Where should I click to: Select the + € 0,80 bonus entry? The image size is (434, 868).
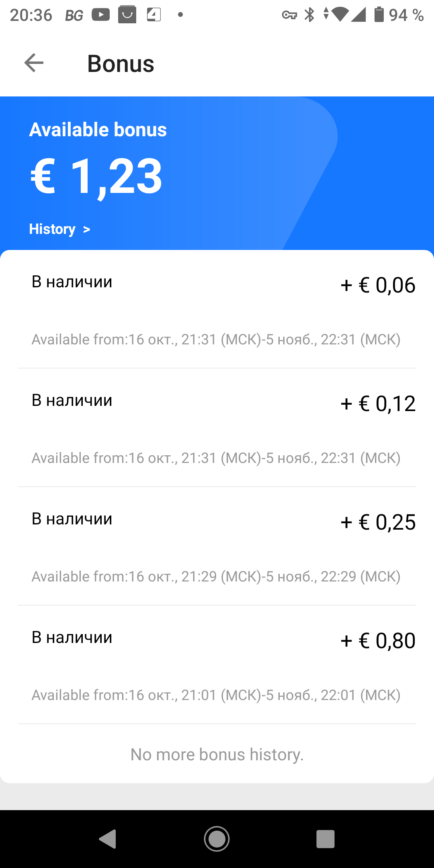tap(217, 665)
